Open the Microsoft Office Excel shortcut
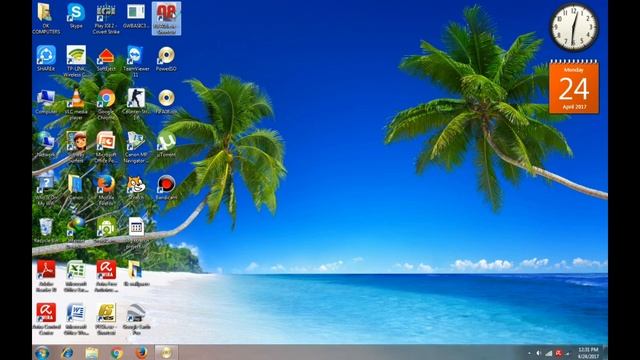Viewport: 640px width, 360px height. [x=76, y=276]
